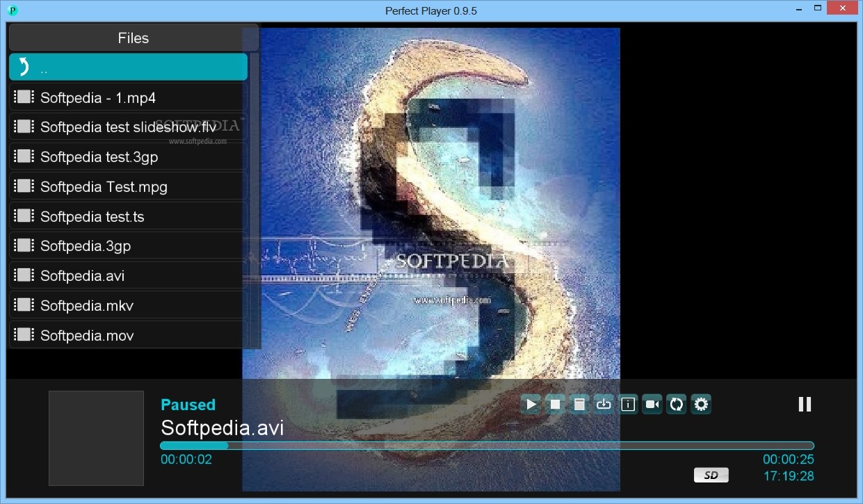Select the file 'Softpedia.mov'

[x=128, y=335]
